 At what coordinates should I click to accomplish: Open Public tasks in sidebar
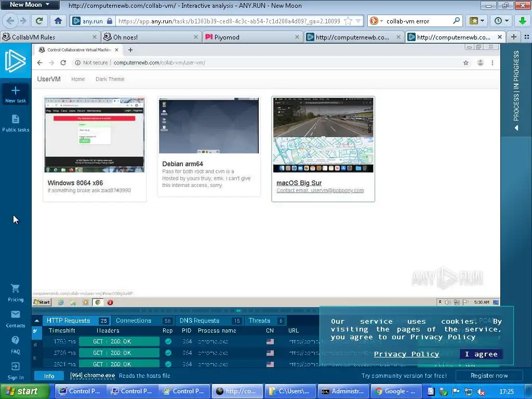15,123
